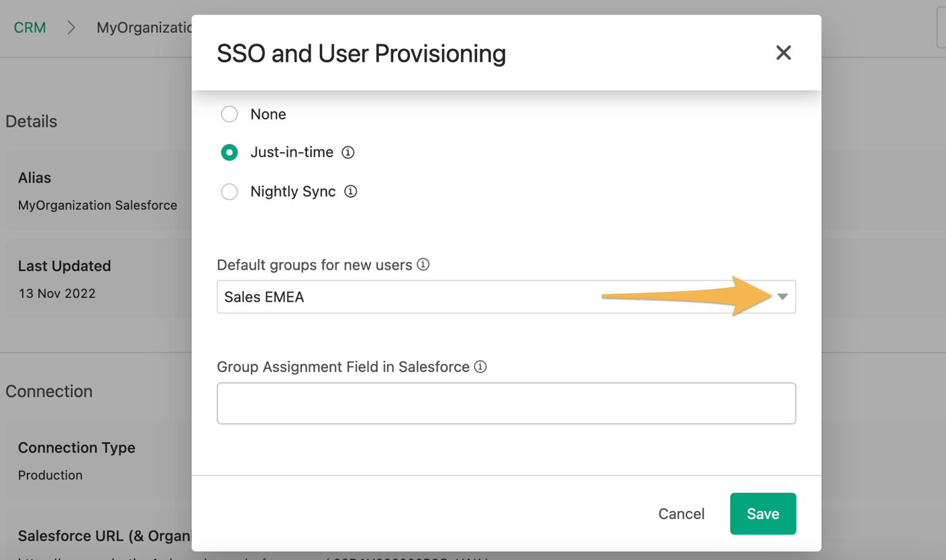
Task: Select the None provisioning option
Action: point(229,114)
